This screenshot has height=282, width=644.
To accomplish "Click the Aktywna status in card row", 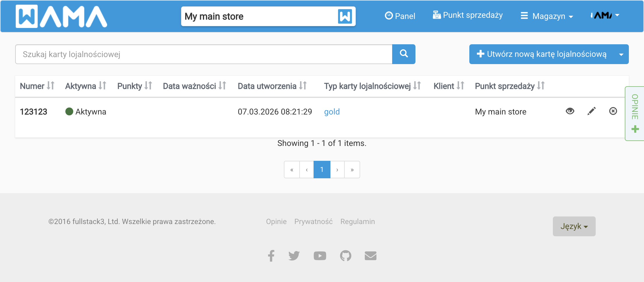I will pos(86,112).
